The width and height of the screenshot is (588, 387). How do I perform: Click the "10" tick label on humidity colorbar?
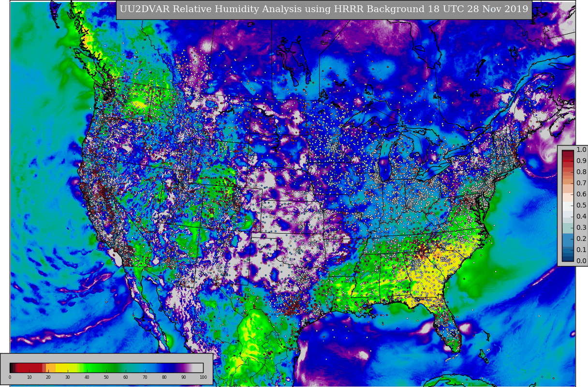tap(29, 377)
